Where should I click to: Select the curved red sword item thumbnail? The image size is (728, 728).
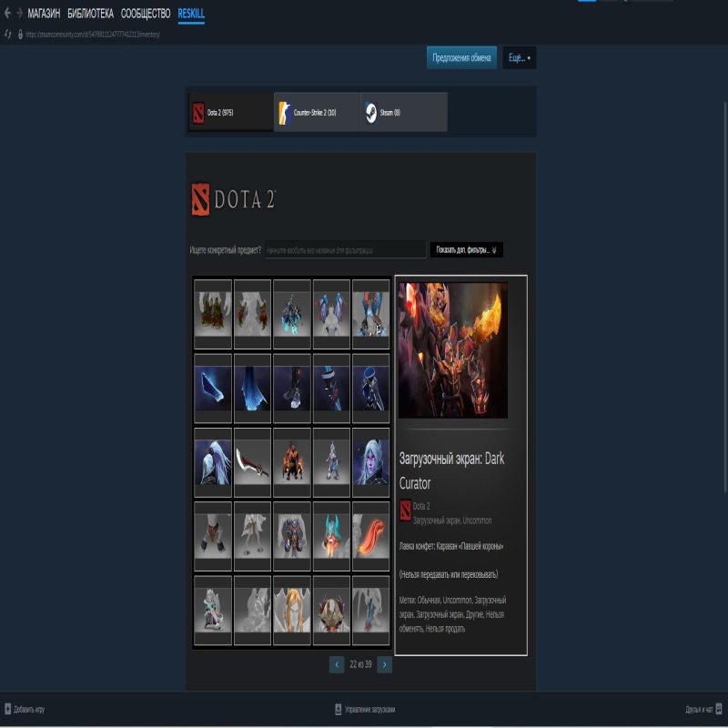(254, 462)
